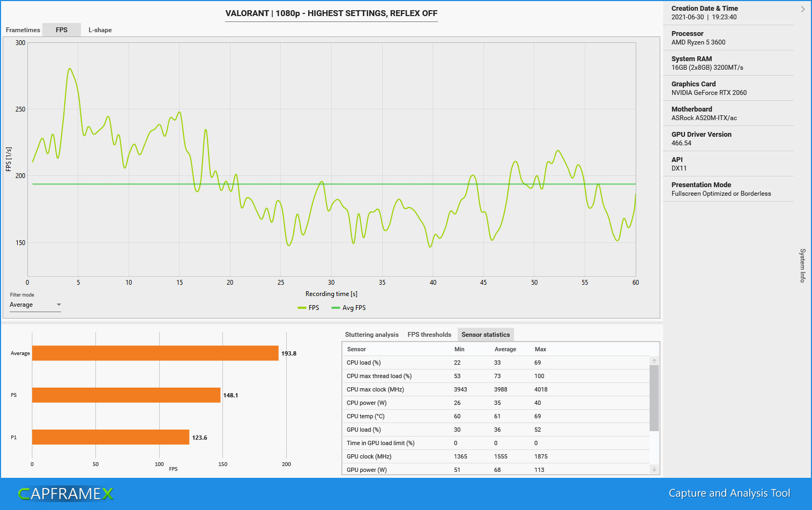The height and width of the screenshot is (510, 812).
Task: Click GPU Driver Version 466.54 entry
Action: (x=728, y=138)
